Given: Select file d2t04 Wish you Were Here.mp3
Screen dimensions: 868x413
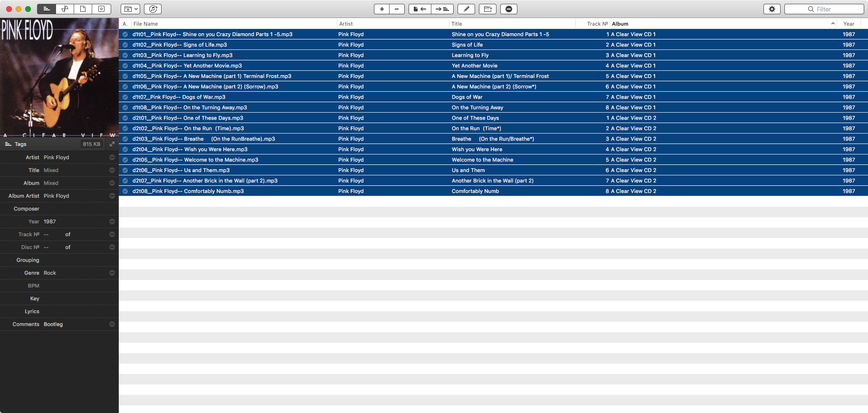Looking at the screenshot, I should 190,149.
